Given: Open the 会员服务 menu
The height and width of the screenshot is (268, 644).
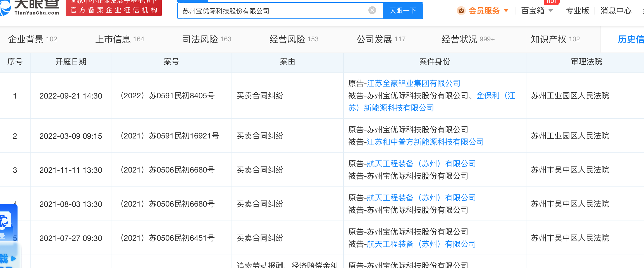Looking at the screenshot, I should [x=484, y=11].
